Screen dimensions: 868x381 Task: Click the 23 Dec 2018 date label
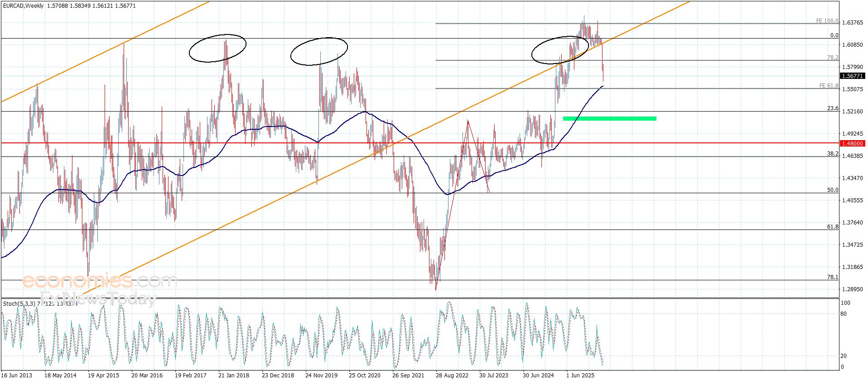[278, 376]
